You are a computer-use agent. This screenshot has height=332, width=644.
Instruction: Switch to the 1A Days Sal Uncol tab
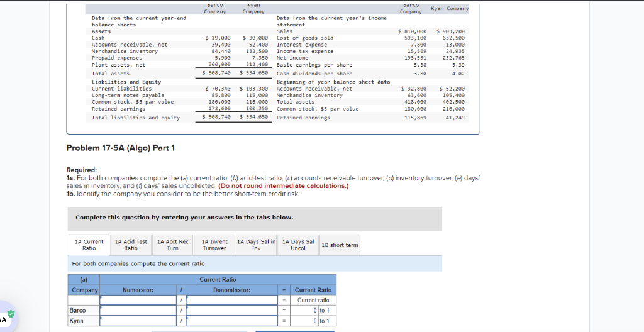[x=297, y=245]
